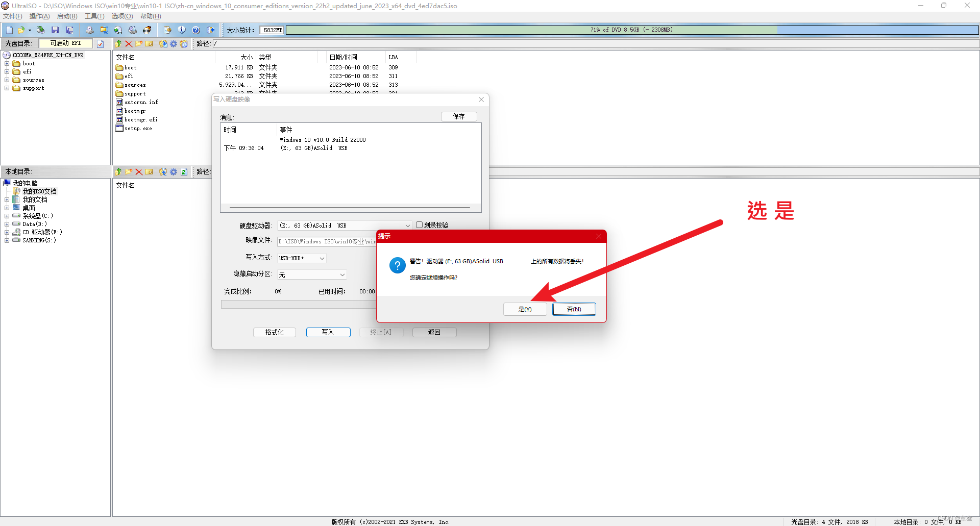The image size is (980, 526).
Task: Click the boot properties checkmark icon
Action: pos(101,44)
